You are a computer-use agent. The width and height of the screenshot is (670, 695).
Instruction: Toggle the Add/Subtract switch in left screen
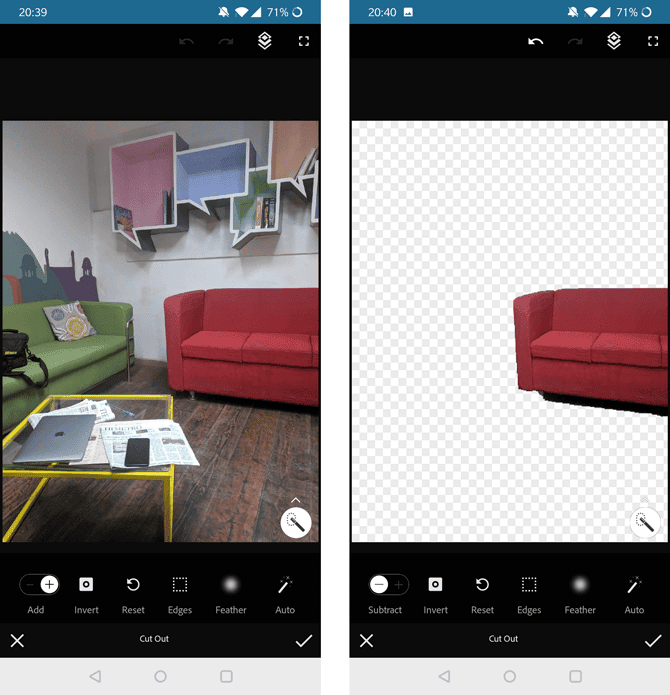39,585
